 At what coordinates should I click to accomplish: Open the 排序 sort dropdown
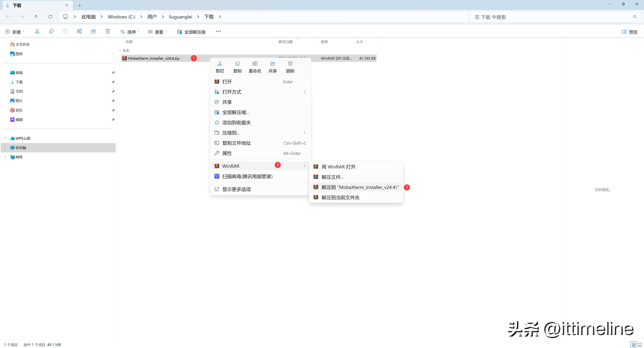pyautogui.click(x=130, y=32)
